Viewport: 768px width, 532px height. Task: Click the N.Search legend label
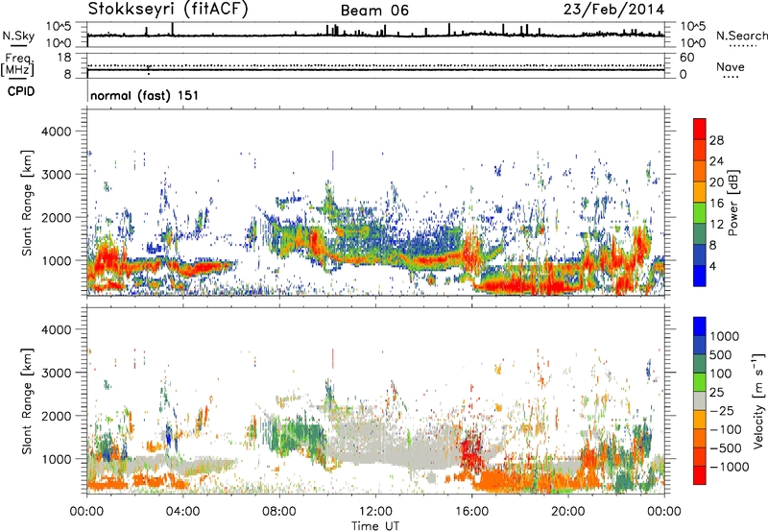(x=741, y=36)
